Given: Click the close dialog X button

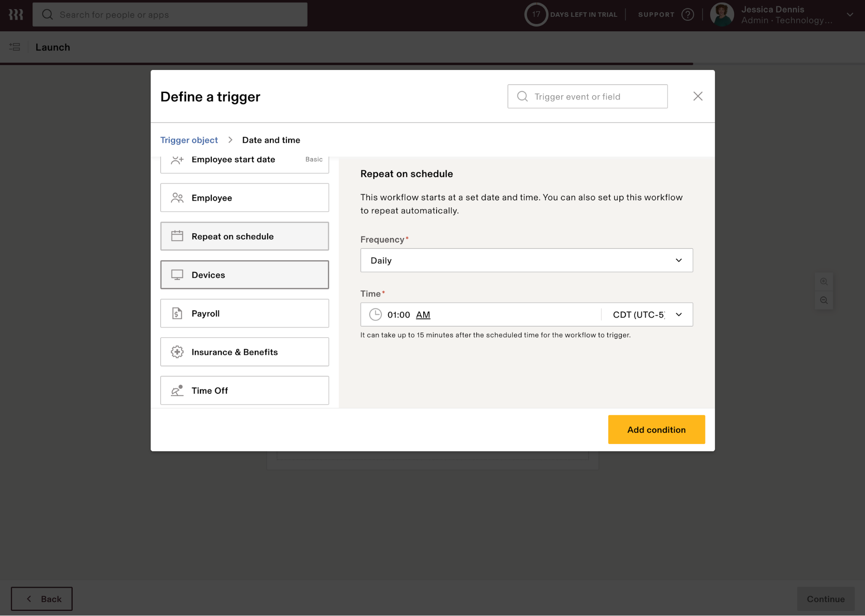Looking at the screenshot, I should (x=698, y=95).
